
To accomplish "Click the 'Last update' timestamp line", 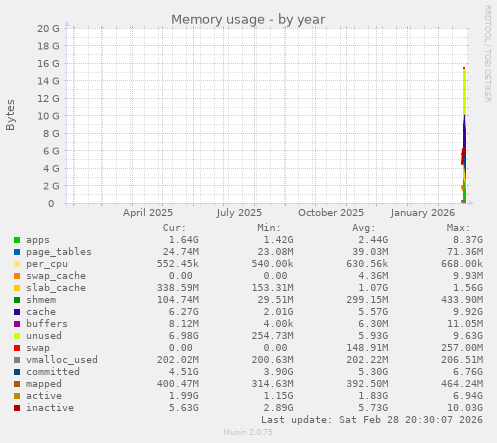I will coord(372,420).
